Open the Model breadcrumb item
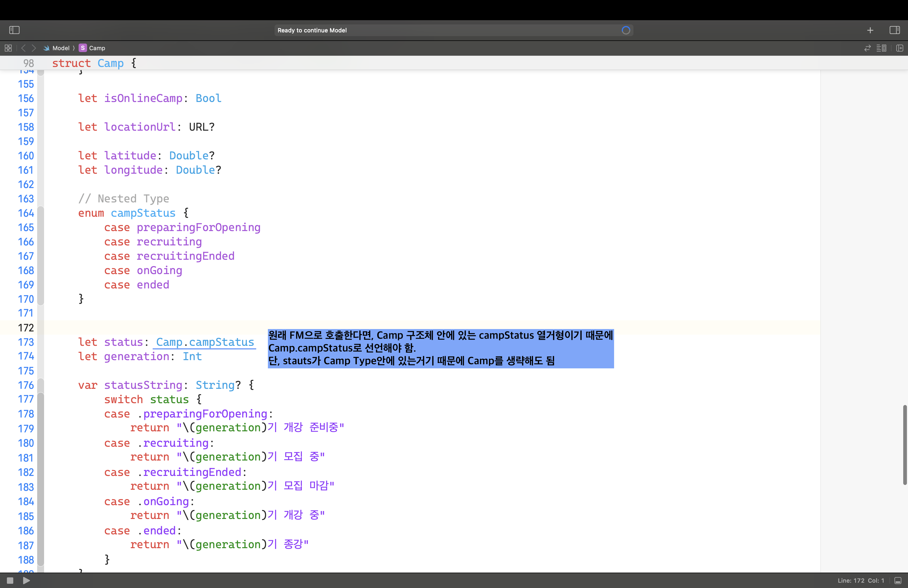Viewport: 908px width, 588px height. point(61,48)
